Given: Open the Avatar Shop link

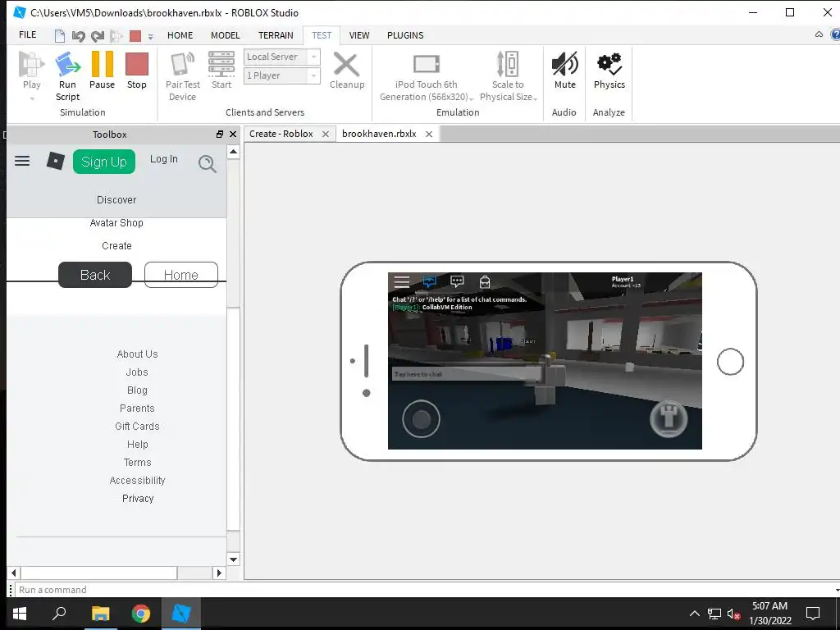Looking at the screenshot, I should [x=116, y=223].
